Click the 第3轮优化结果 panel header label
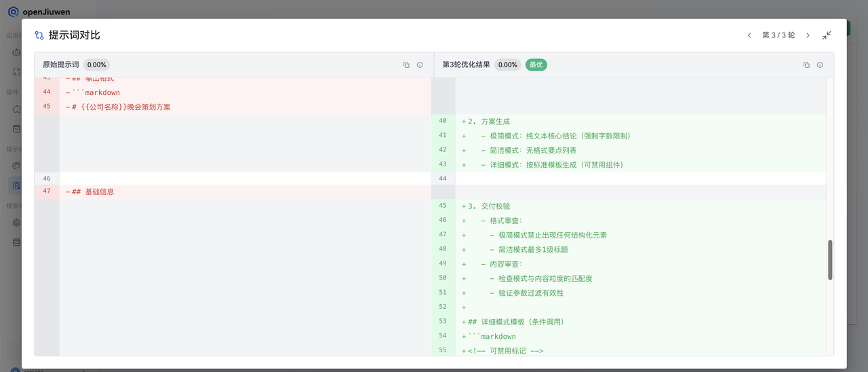The height and width of the screenshot is (372, 868). click(466, 65)
